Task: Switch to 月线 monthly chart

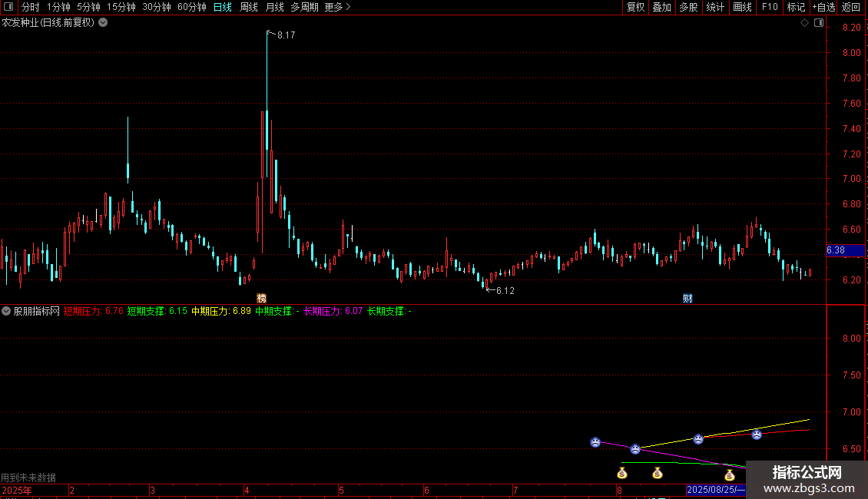Action: (x=274, y=7)
